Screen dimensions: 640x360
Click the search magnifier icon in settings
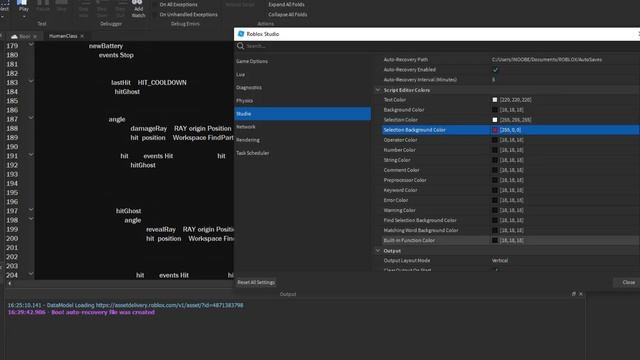click(x=240, y=46)
